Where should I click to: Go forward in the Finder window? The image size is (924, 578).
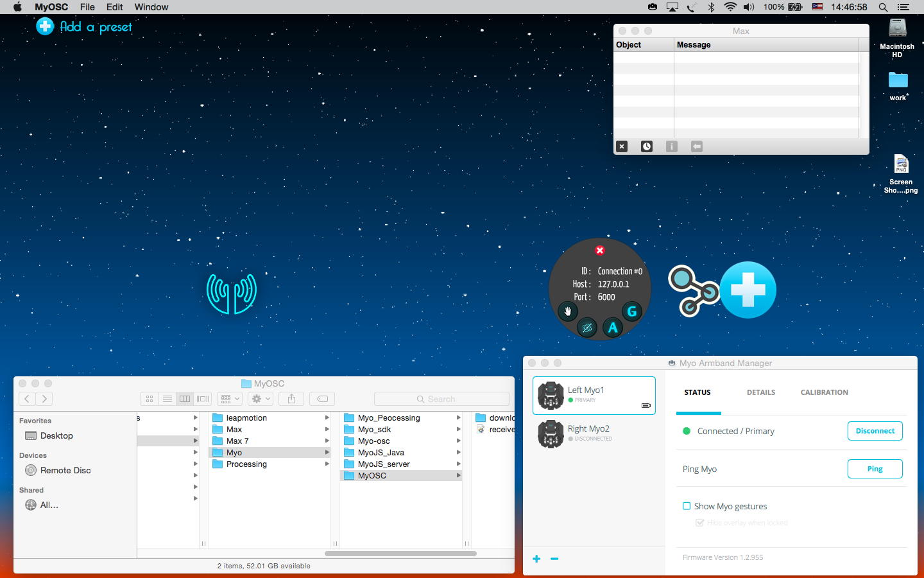(x=44, y=399)
